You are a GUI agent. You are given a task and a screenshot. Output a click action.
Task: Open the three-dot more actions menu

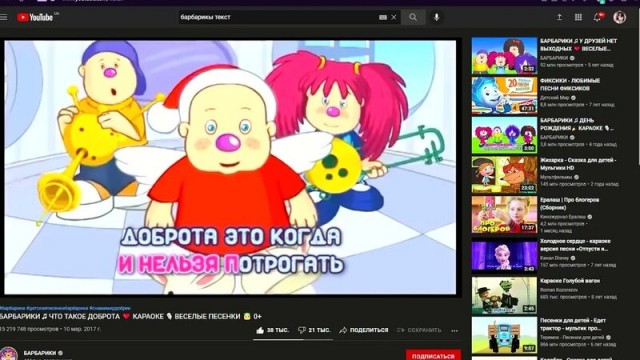pyautogui.click(x=455, y=331)
